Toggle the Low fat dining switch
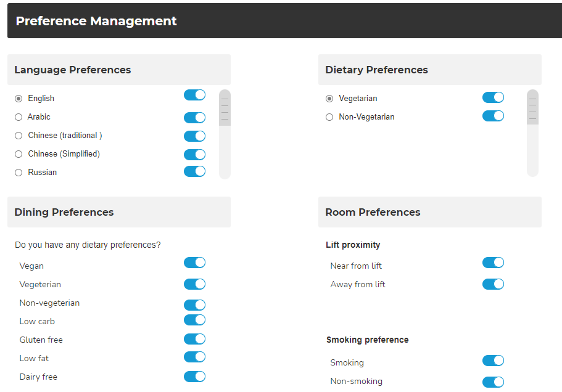This screenshot has height=392, width=562. point(194,357)
